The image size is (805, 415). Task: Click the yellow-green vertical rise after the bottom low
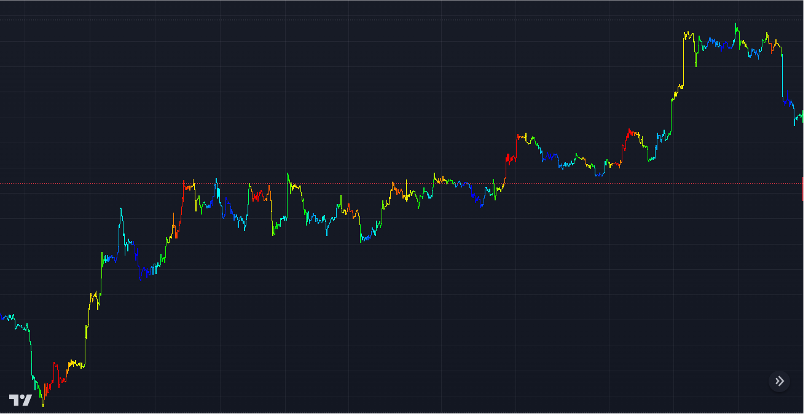(x=88, y=320)
